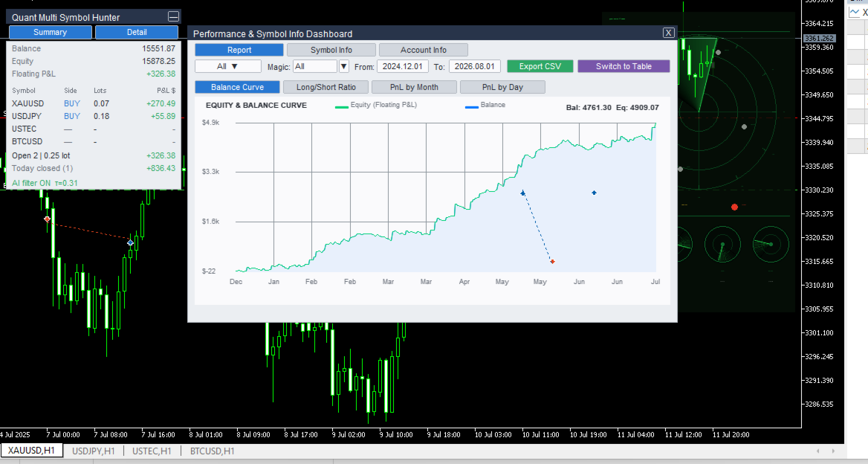This screenshot has height=464, width=868.
Task: Open the Symbol Info tab
Action: tap(331, 50)
